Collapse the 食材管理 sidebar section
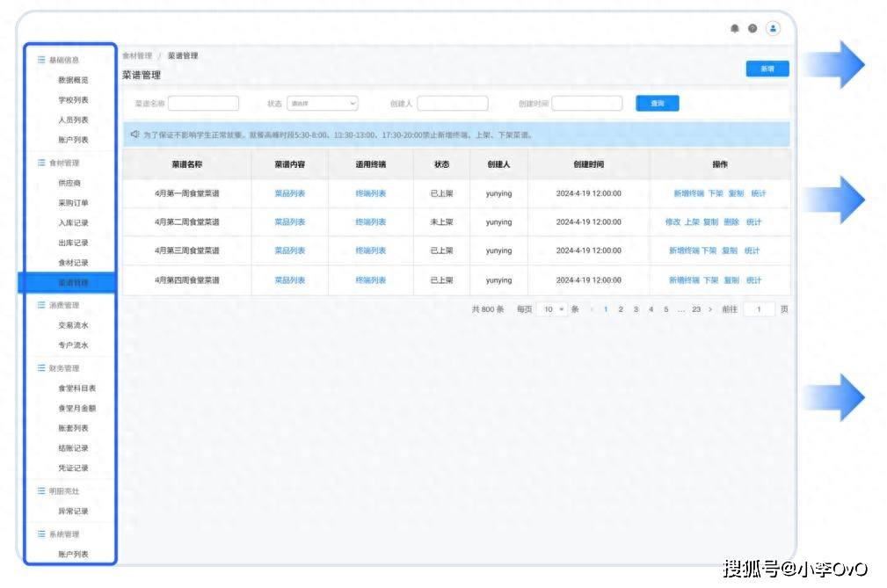Viewport: 887px width, 588px height. [63, 163]
